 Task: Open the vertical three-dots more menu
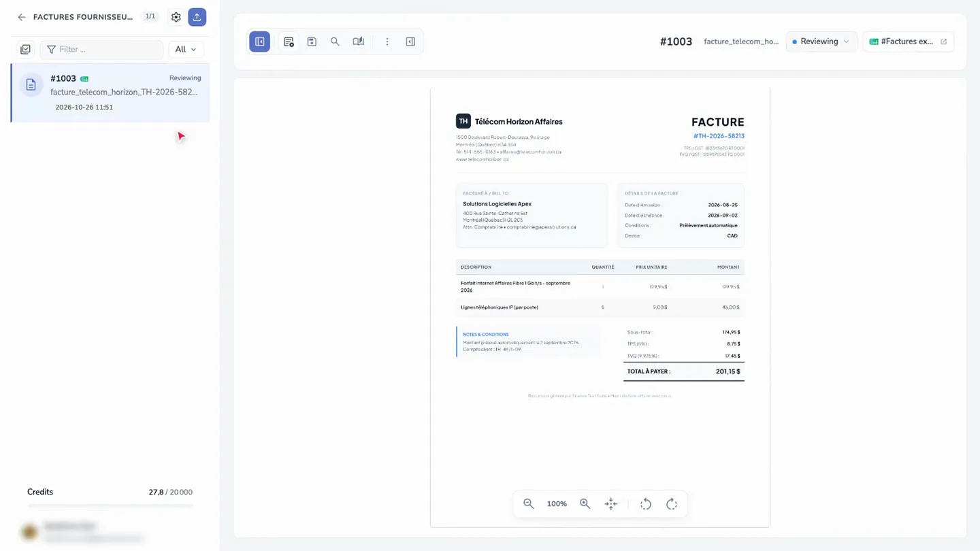(387, 41)
